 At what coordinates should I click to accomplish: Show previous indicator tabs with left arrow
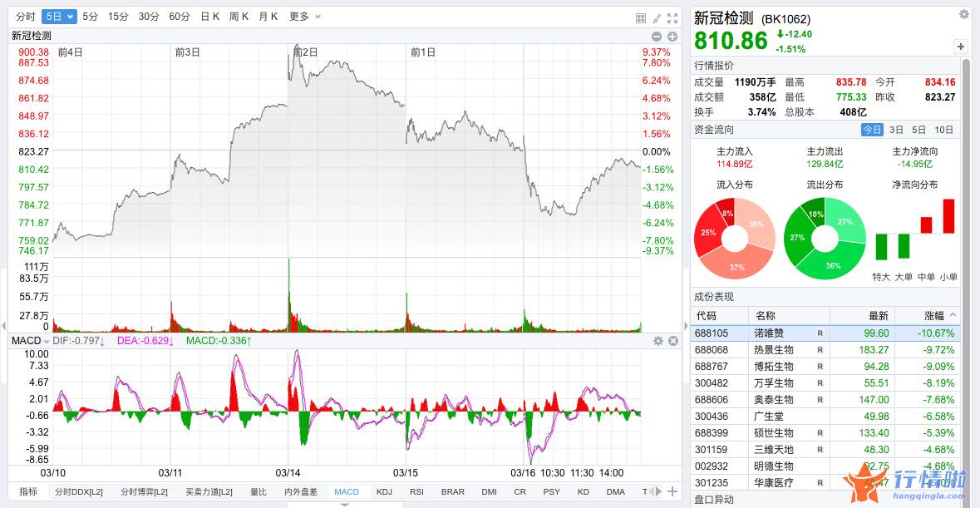coord(651,491)
